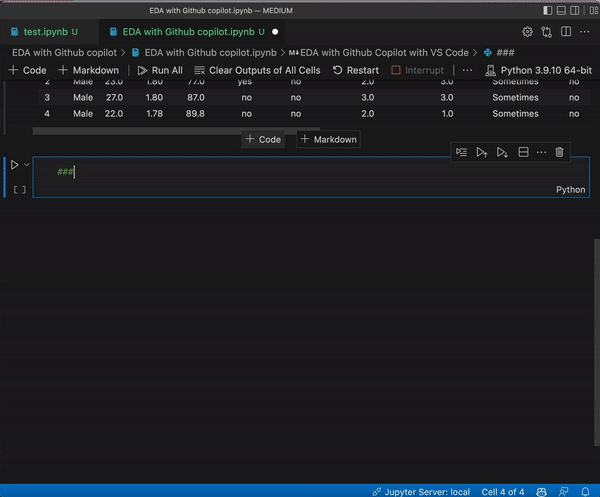This screenshot has width=600, height=497.
Task: Open source control changes icon
Action: pos(546,32)
